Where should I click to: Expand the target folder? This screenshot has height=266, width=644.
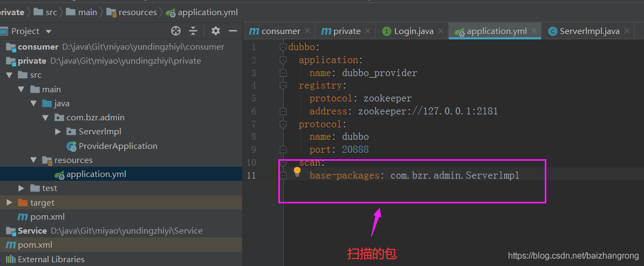[x=9, y=202]
